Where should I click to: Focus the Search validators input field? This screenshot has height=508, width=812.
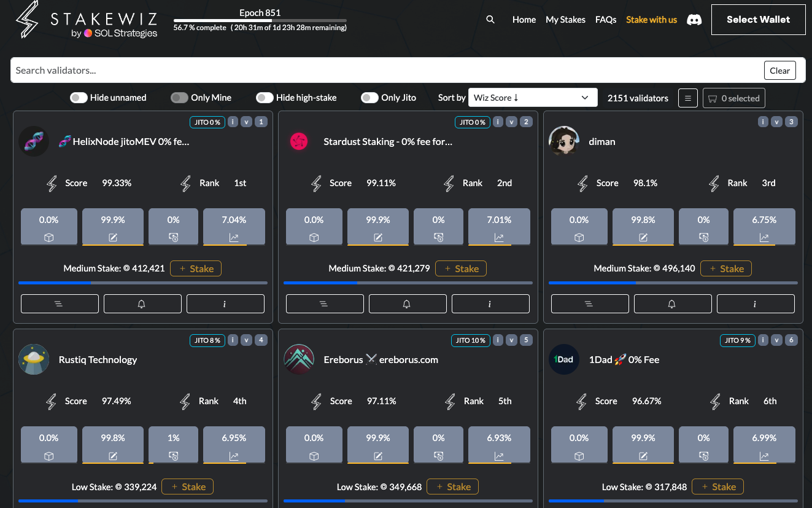(x=387, y=71)
